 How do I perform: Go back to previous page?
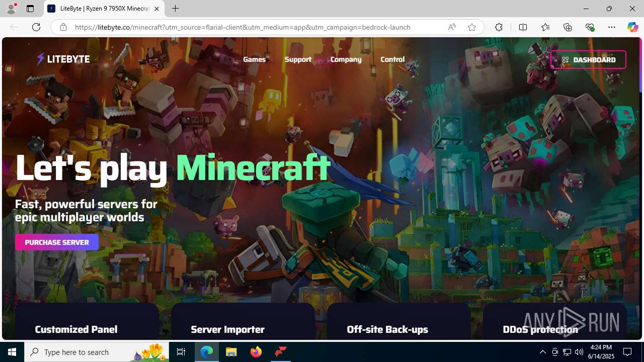pos(14,27)
